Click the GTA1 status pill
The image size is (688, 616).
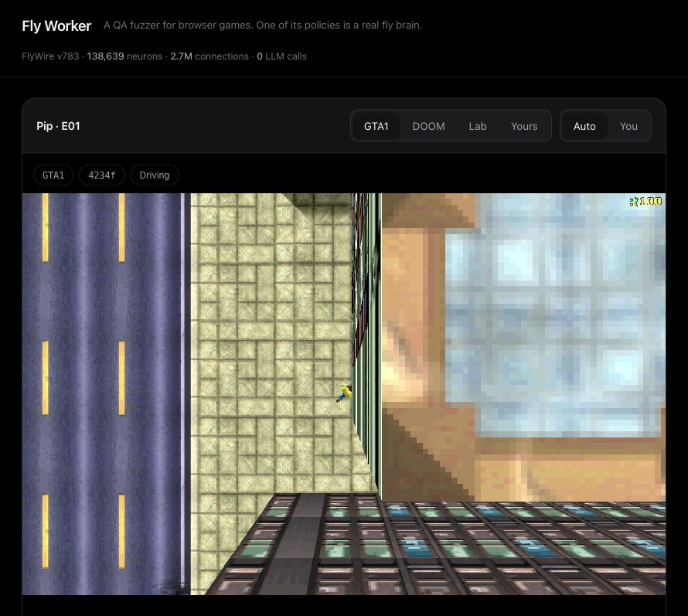click(x=53, y=175)
